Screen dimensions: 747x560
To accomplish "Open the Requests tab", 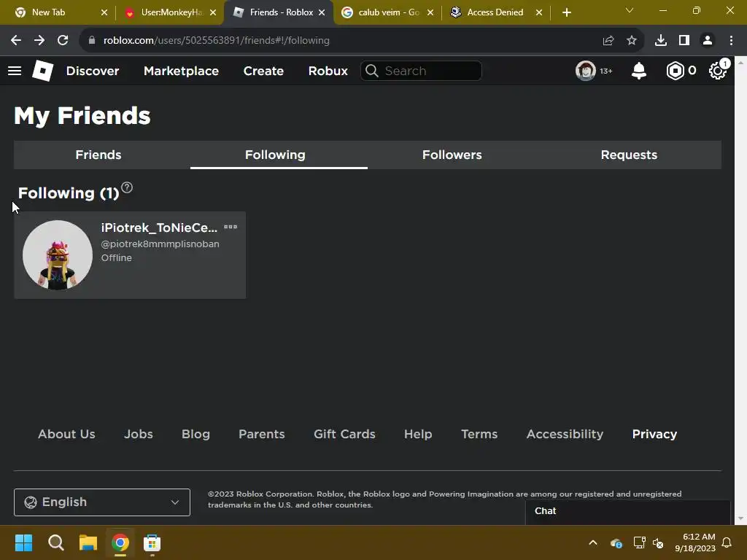I will point(629,155).
